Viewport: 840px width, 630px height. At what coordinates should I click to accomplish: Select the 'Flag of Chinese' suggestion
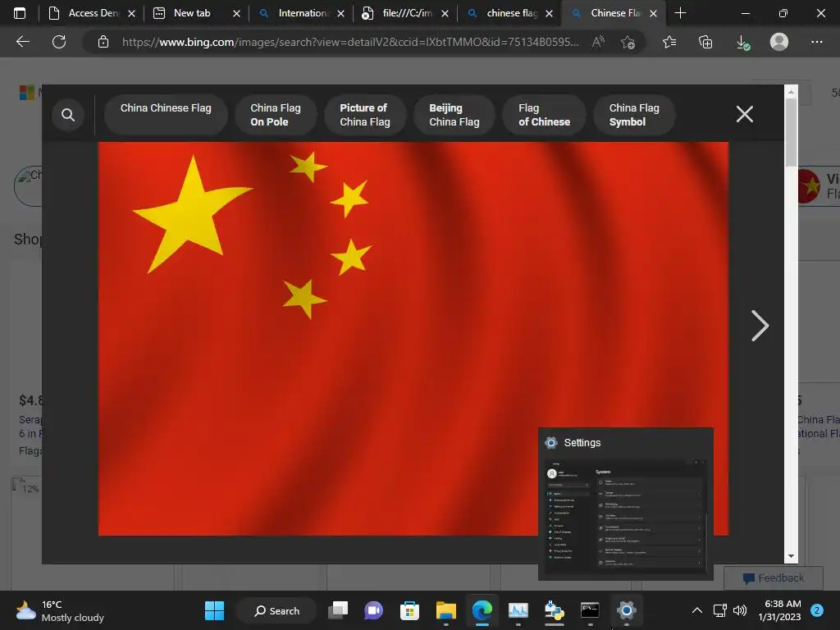click(x=544, y=115)
